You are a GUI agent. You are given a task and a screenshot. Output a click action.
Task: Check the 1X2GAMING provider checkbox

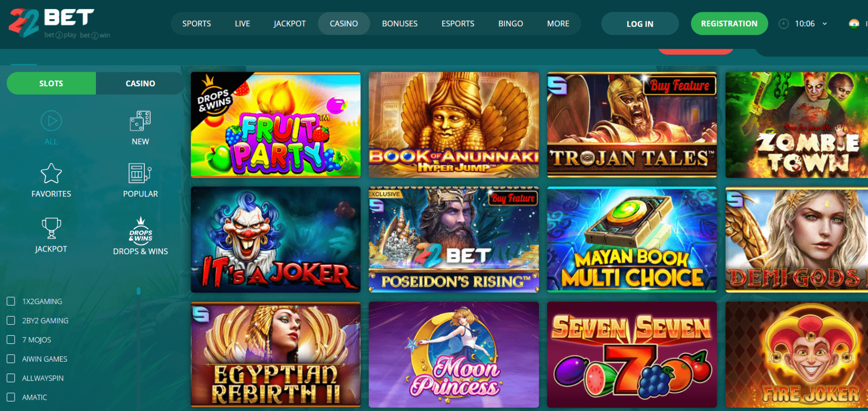(x=11, y=301)
